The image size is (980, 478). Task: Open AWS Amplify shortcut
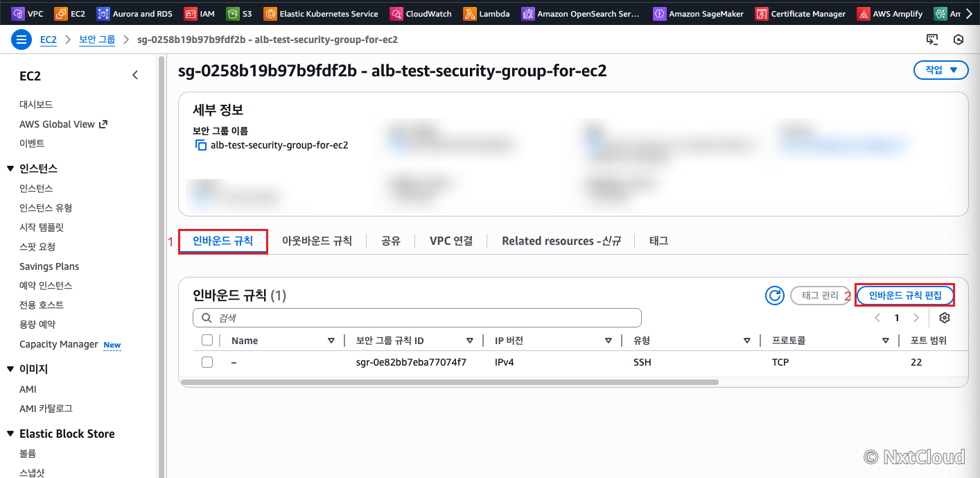pyautogui.click(x=890, y=13)
